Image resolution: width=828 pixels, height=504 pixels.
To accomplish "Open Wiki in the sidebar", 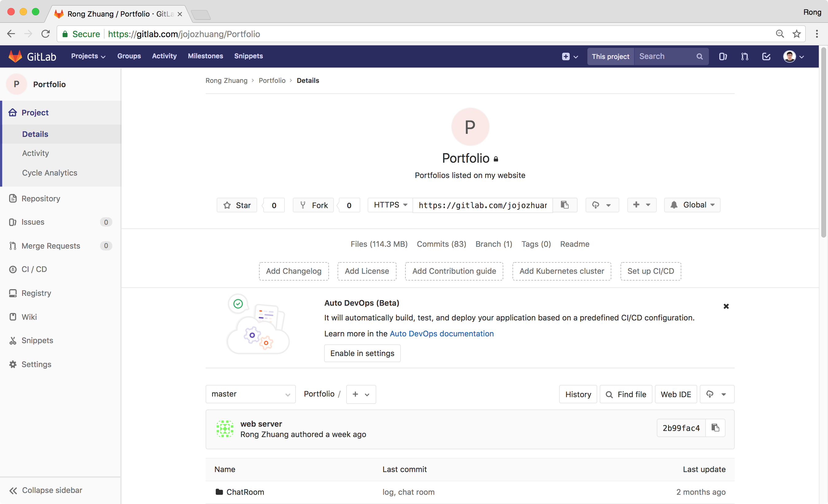I will pyautogui.click(x=29, y=317).
